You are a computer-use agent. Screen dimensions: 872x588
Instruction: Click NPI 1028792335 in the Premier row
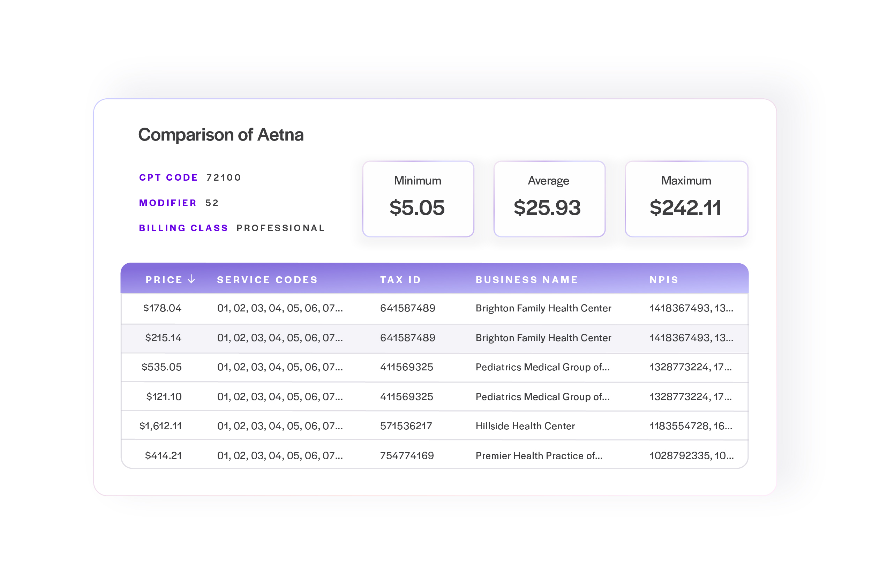(691, 455)
